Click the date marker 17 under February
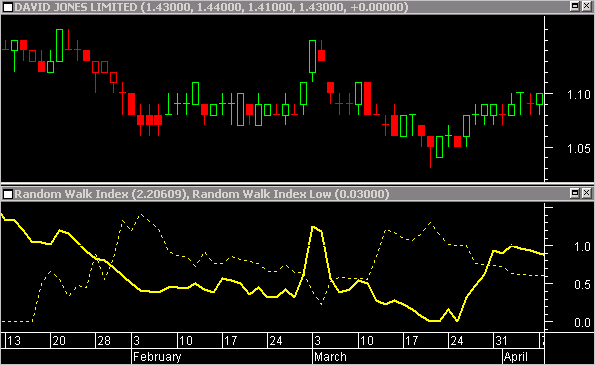The height and width of the screenshot is (365, 595). [230, 341]
